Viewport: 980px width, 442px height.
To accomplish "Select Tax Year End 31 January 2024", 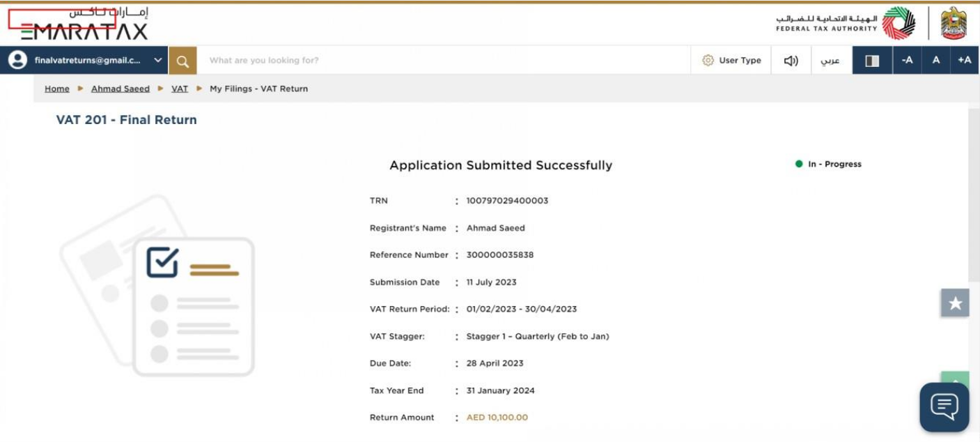I will coord(500,390).
